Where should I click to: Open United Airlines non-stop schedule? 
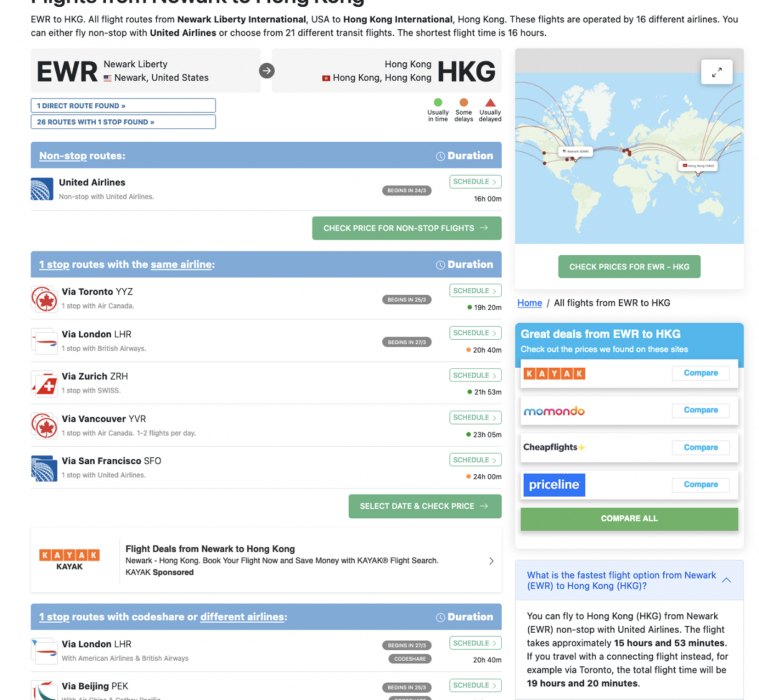[475, 182]
